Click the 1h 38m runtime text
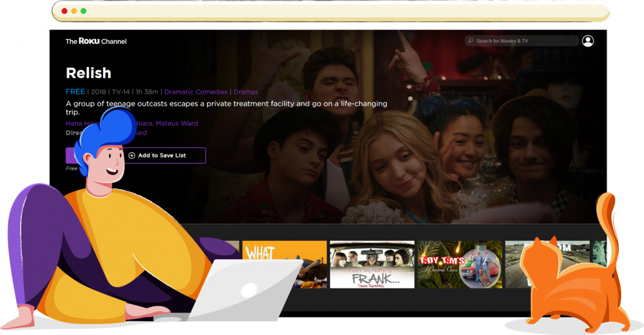The width and height of the screenshot is (644, 335). [147, 92]
